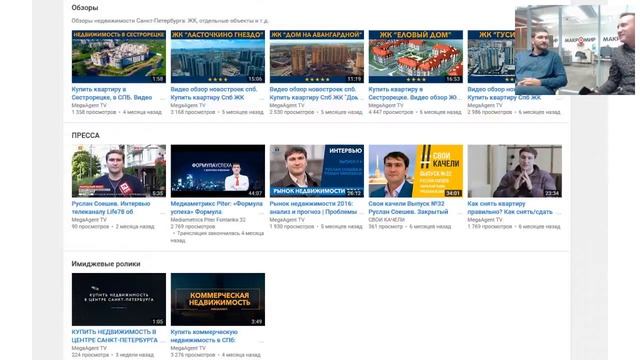The image size is (640, 360).
Task: Play the 'Рынок недвижимости' interview thumbnail
Action: click(x=317, y=171)
